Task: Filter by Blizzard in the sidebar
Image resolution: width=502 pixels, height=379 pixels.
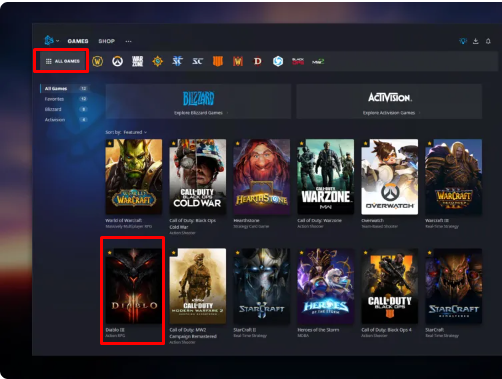Action: coord(64,109)
